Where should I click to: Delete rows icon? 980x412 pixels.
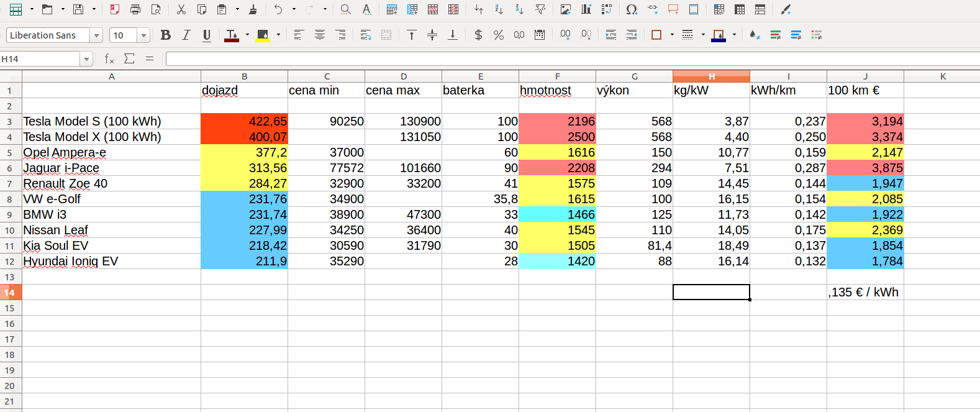pos(433,9)
